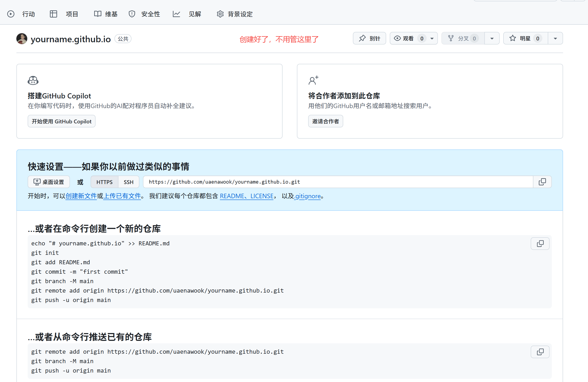
Task: Select the HTTPS protocol toggle
Action: [x=104, y=182]
